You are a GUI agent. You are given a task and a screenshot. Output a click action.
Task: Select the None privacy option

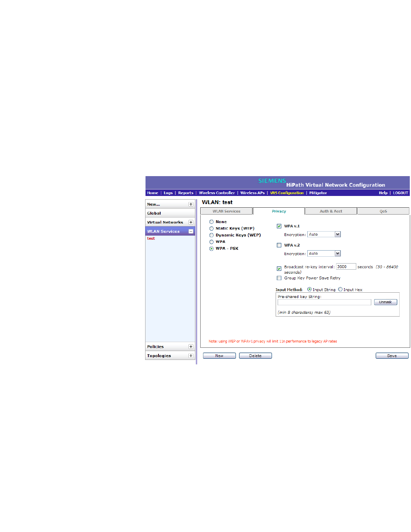click(x=212, y=222)
